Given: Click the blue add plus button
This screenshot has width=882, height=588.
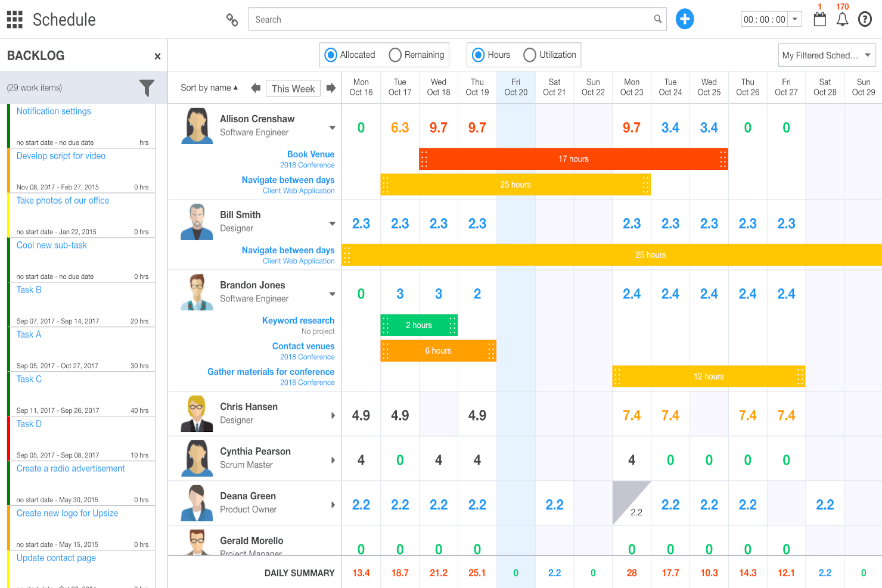Looking at the screenshot, I should (685, 19).
